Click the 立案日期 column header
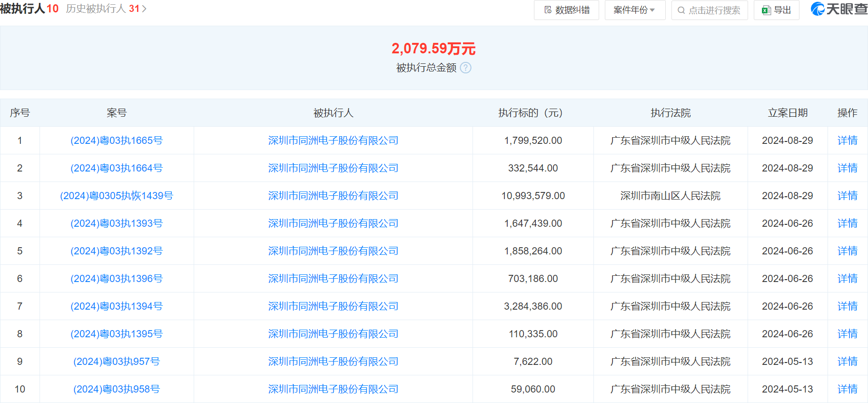868x403 pixels. pyautogui.click(x=788, y=113)
